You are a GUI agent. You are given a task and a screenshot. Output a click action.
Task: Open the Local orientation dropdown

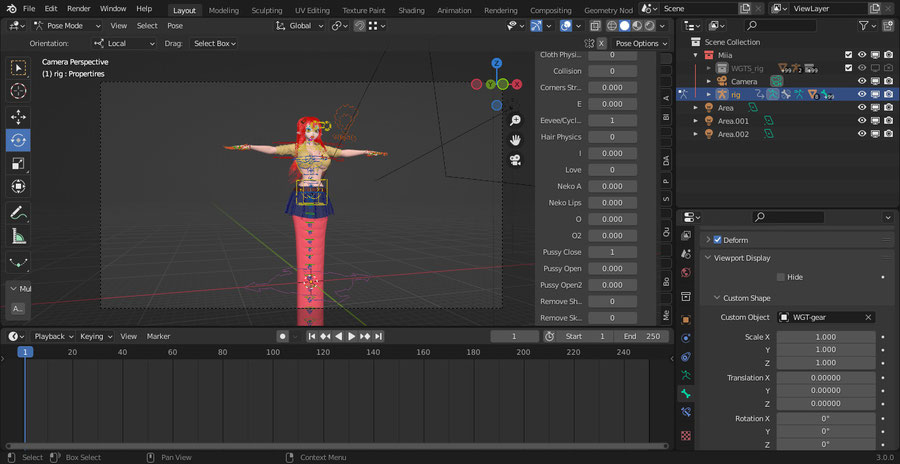click(124, 44)
